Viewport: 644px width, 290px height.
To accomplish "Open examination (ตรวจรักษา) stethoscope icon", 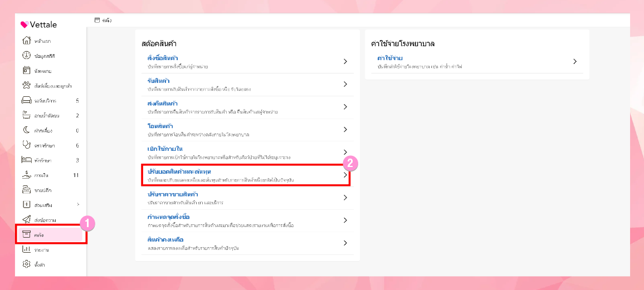I will pyautogui.click(x=26, y=145).
